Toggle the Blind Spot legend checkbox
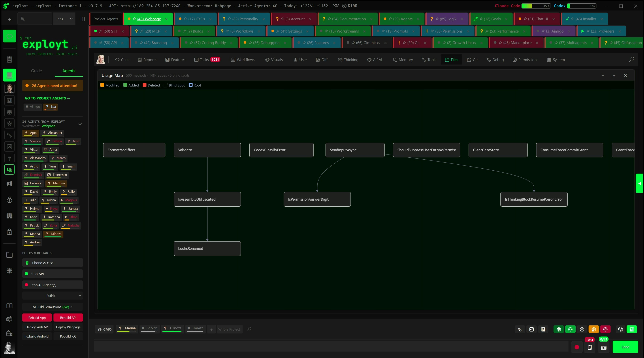 tap(165, 85)
